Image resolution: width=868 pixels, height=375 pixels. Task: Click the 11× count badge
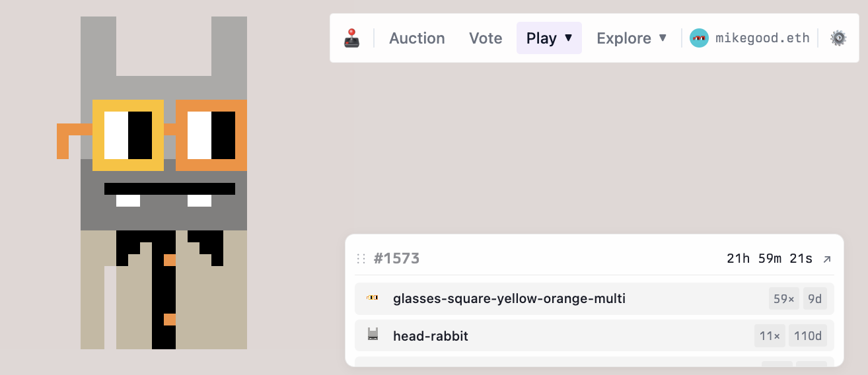point(770,336)
